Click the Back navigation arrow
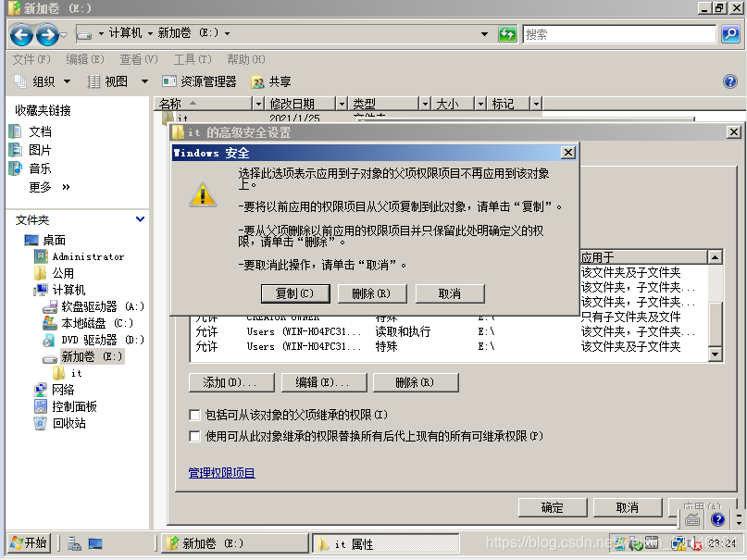The height and width of the screenshot is (560, 747). pyautogui.click(x=21, y=34)
